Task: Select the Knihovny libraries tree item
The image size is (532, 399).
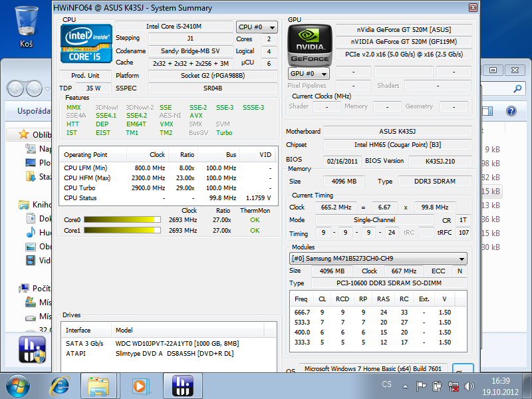Action: (35, 205)
